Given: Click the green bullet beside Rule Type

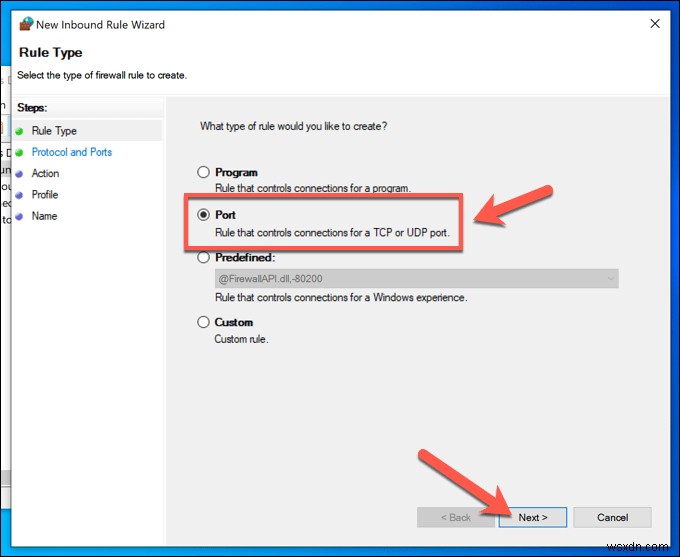Looking at the screenshot, I should coord(19,131).
